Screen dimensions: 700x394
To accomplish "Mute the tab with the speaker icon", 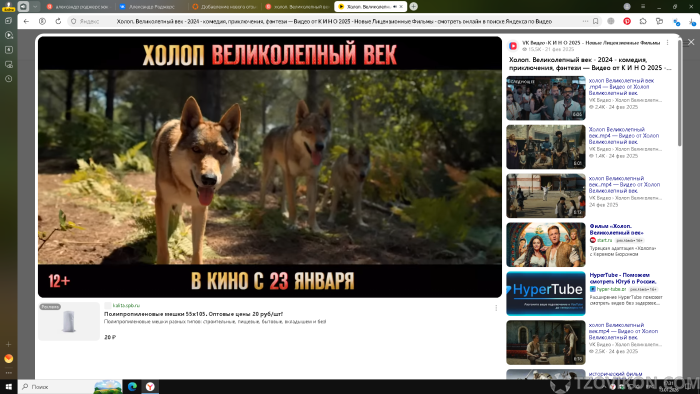I will (x=395, y=6).
